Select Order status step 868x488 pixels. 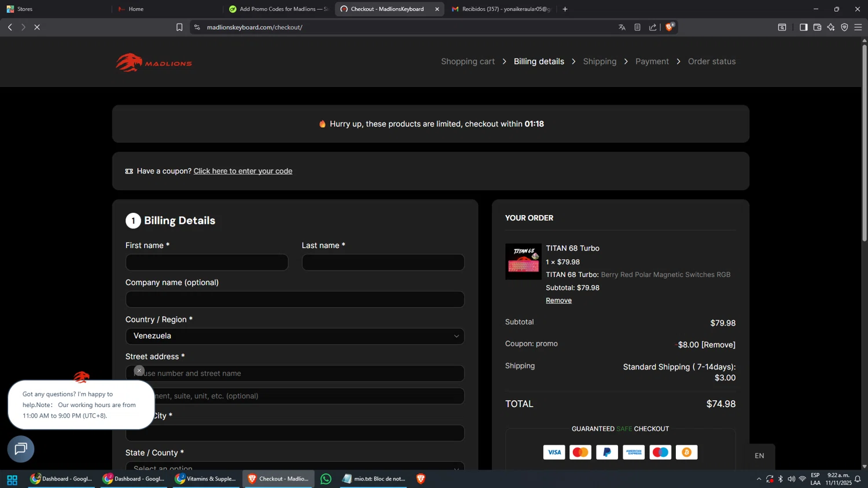click(x=712, y=61)
